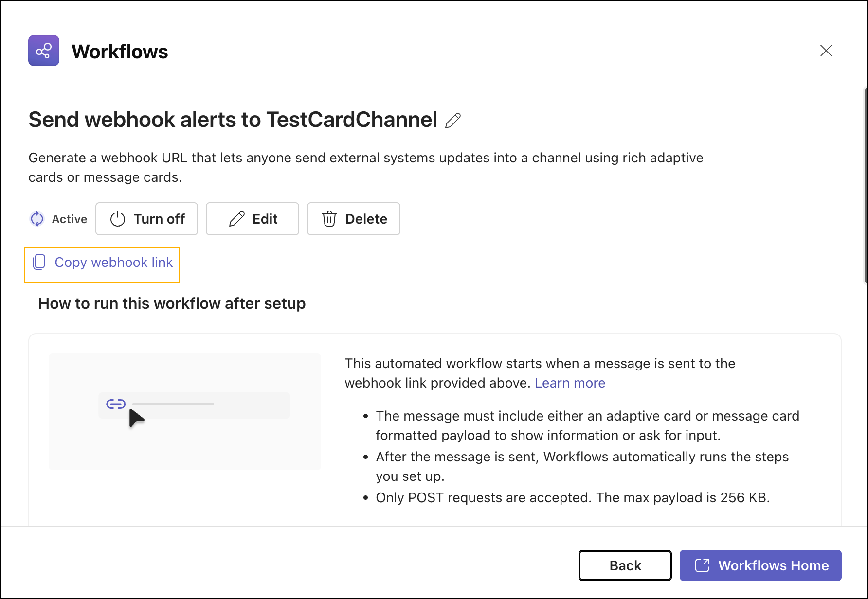Click the purple Workflows app icon

coord(44,51)
